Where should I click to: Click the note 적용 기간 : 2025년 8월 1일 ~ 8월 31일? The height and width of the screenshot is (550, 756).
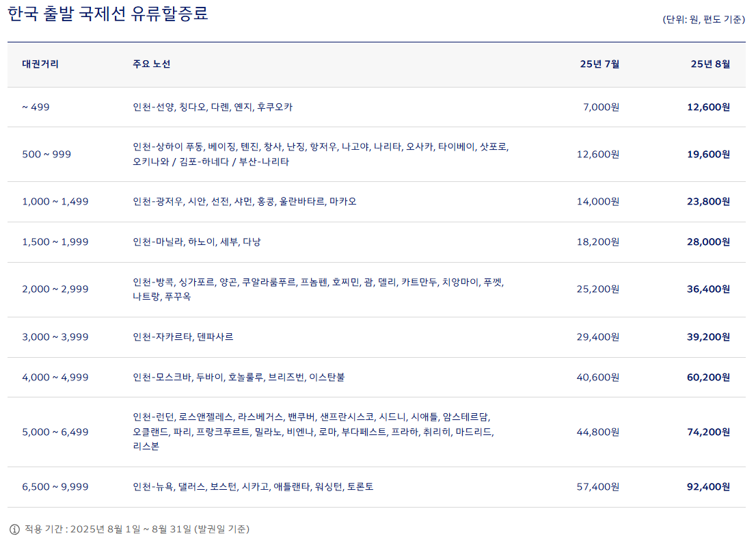pos(137,529)
